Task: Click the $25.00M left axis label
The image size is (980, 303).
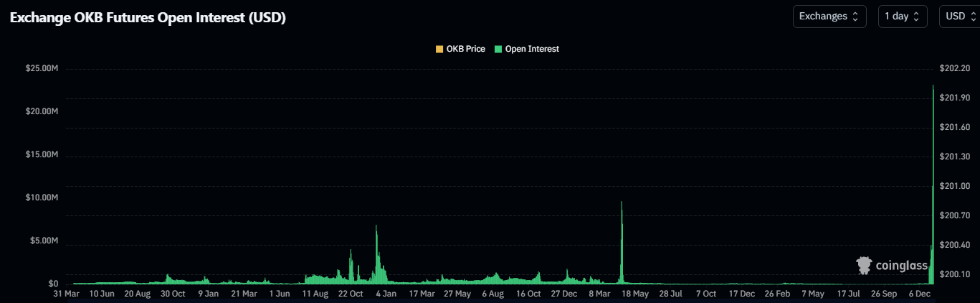Action: pos(42,69)
